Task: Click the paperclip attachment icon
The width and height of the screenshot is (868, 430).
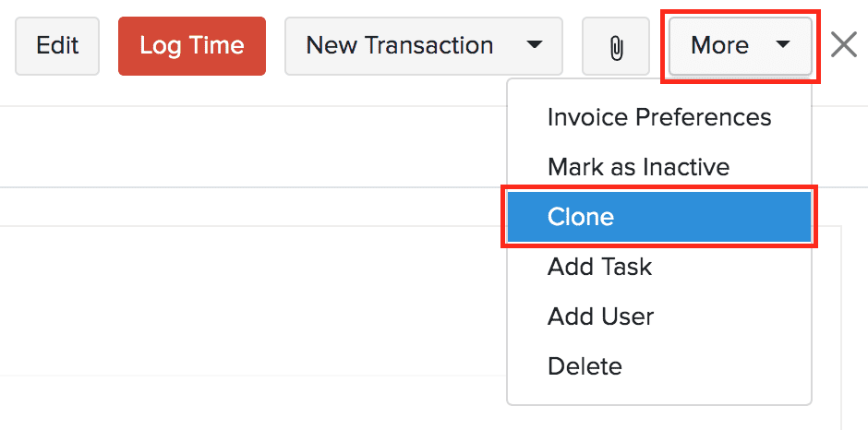Action: (x=616, y=46)
